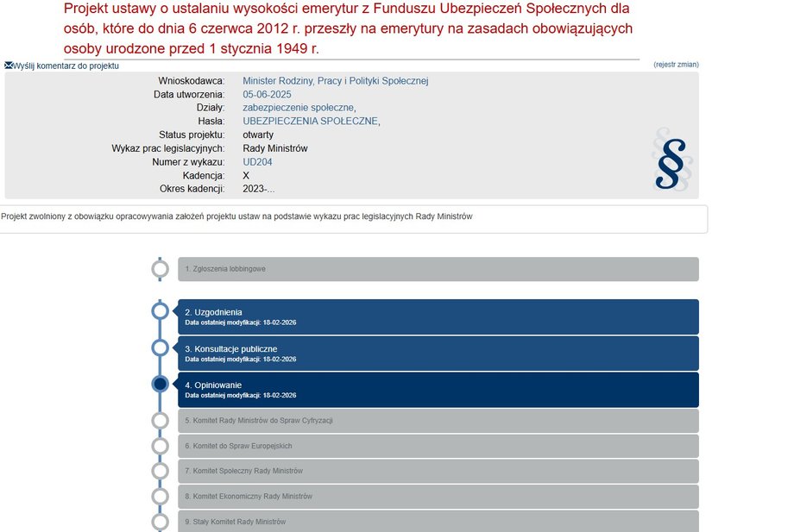This screenshot has width=794, height=532.
Task: Open the "(rejestr zmian)" change register
Action: [677, 64]
